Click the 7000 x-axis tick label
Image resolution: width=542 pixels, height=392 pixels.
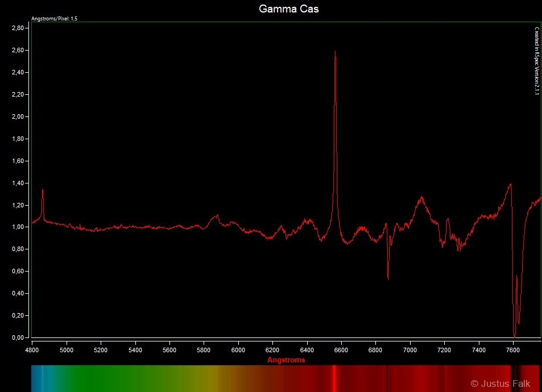click(410, 350)
